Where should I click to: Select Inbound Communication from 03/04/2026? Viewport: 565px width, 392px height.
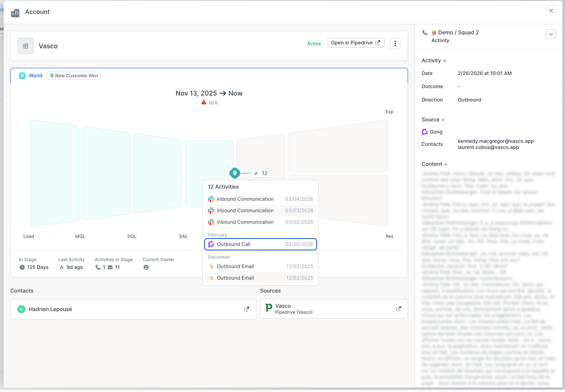click(260, 199)
